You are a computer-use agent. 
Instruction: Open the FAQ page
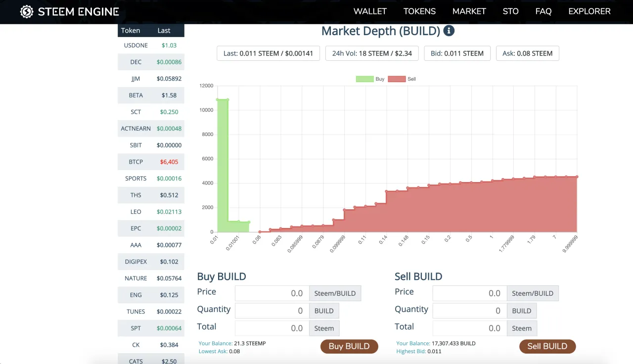pyautogui.click(x=543, y=11)
